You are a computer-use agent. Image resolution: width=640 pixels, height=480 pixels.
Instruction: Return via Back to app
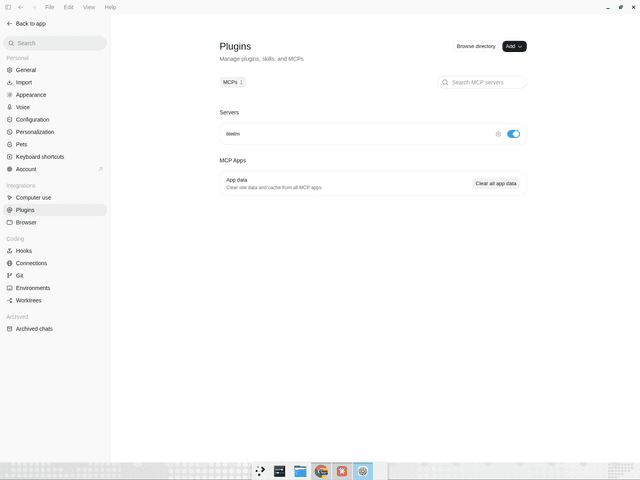pyautogui.click(x=27, y=24)
